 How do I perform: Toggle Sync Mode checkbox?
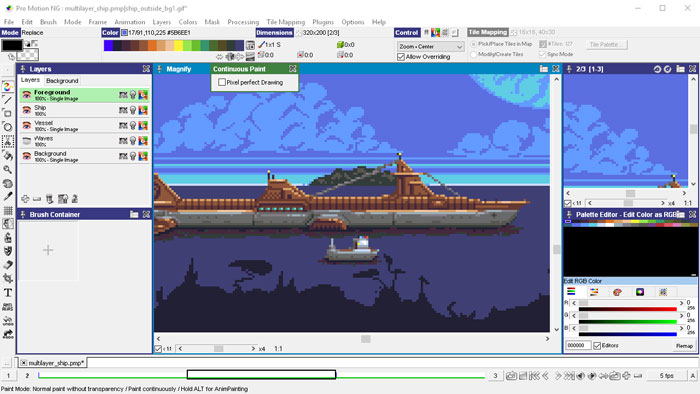point(542,54)
